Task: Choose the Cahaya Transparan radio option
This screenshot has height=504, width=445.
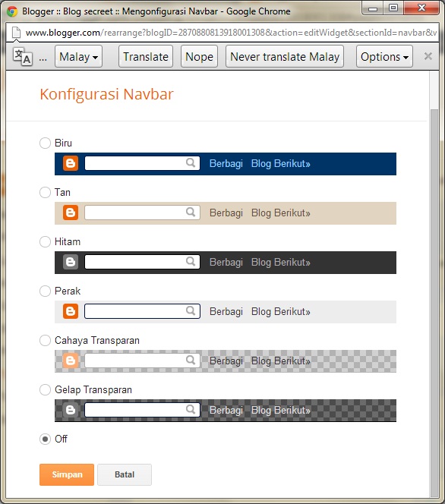Action: point(45,340)
